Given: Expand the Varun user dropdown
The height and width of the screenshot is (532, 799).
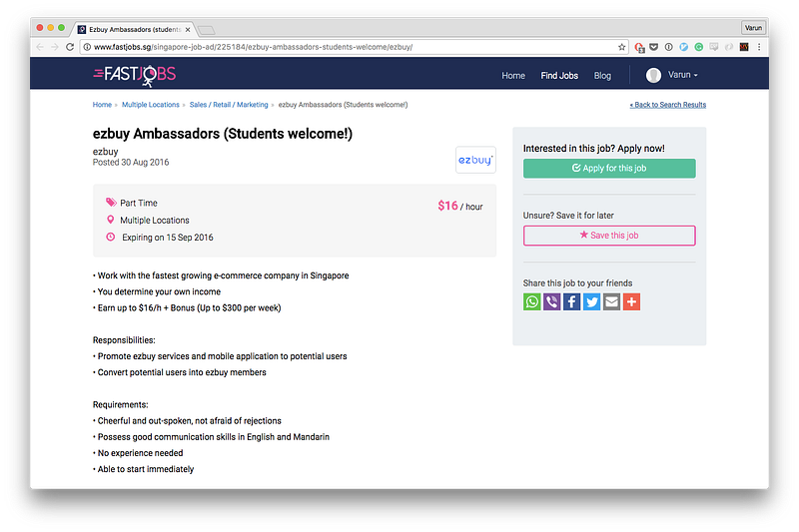Looking at the screenshot, I should [x=683, y=75].
